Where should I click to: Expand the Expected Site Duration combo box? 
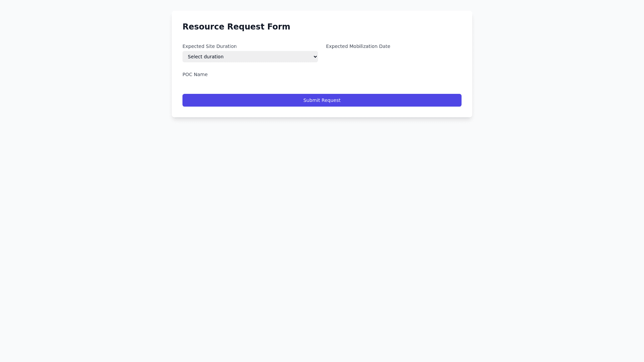click(x=250, y=57)
